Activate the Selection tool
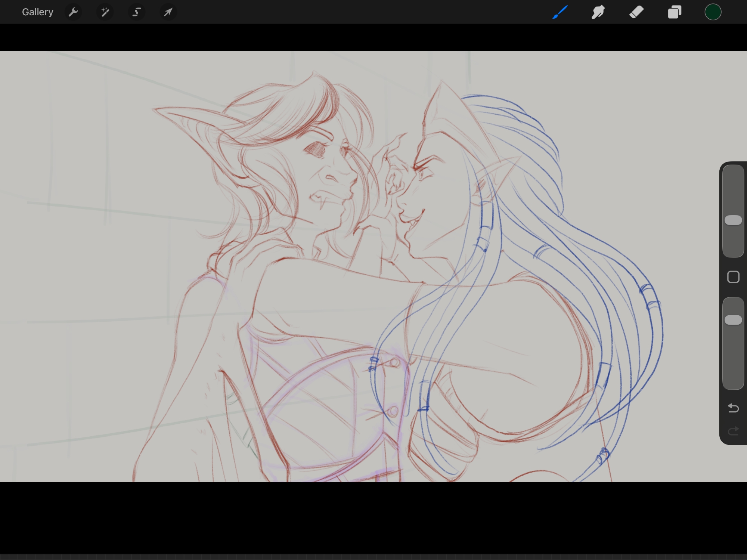Image resolution: width=747 pixels, height=560 pixels. pos(137,12)
